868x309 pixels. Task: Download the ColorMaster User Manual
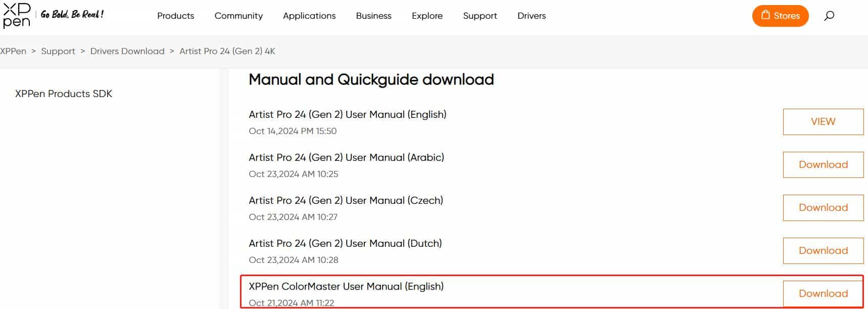click(x=823, y=293)
